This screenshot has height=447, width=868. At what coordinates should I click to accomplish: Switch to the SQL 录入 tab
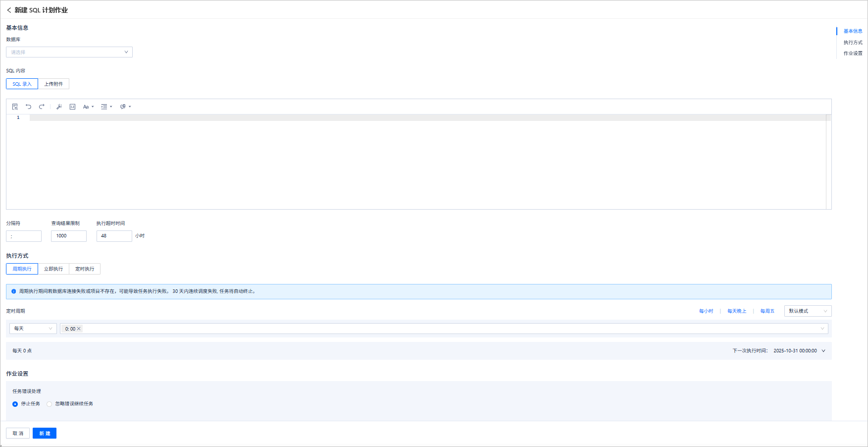(x=22, y=84)
